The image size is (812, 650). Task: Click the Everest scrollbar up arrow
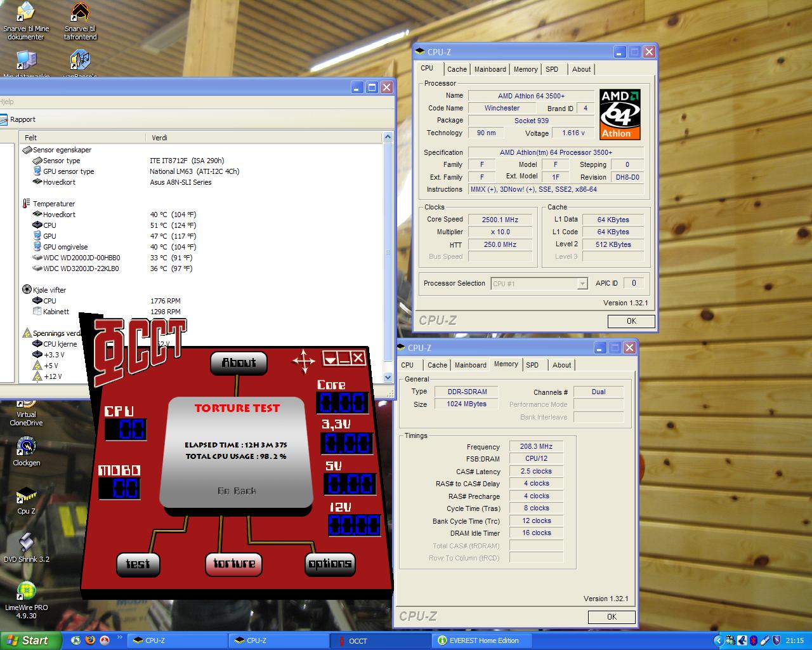[x=388, y=137]
